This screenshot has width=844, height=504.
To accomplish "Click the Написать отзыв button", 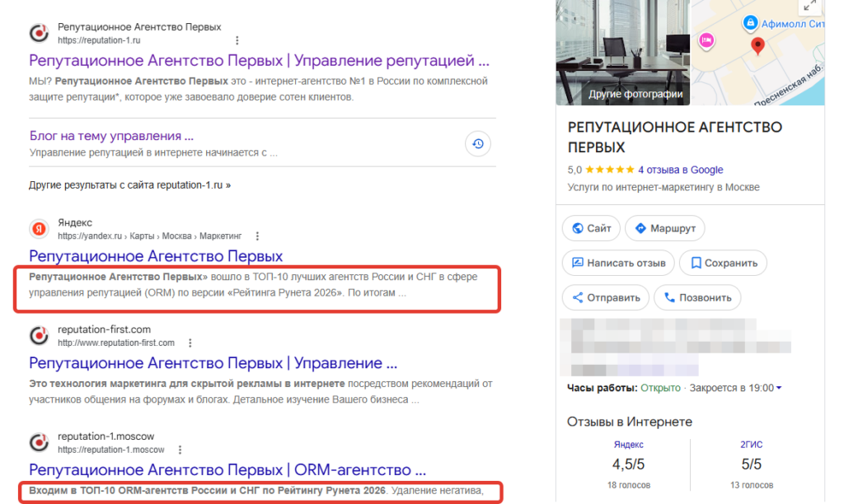I will point(618,263).
